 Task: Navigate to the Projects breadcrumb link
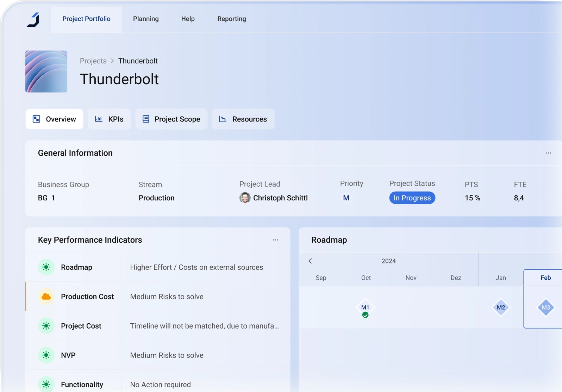pos(93,61)
